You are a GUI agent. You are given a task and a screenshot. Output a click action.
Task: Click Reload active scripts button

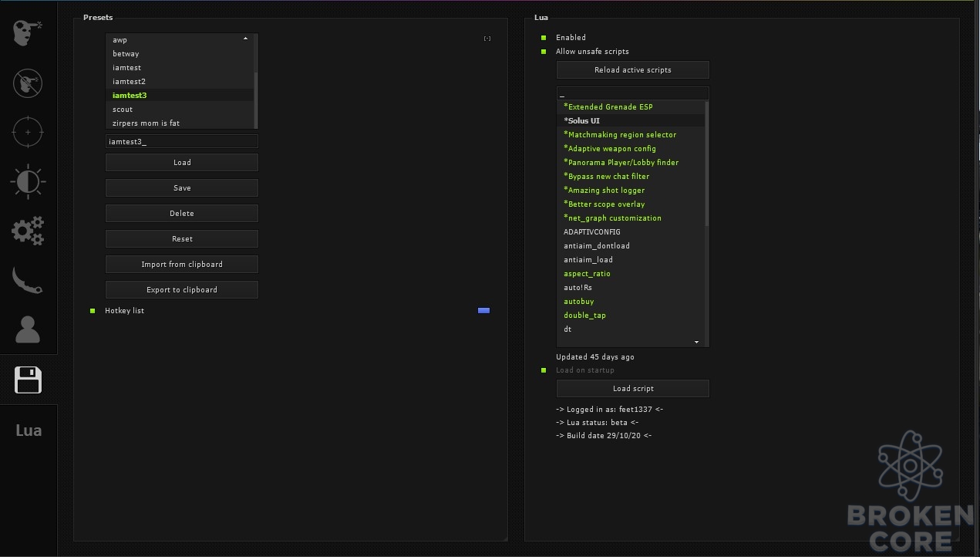tap(633, 70)
